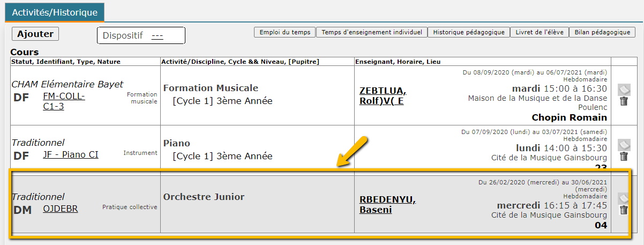Open teacher RBEDENYU, Baseni link
644x245 pixels.
pyautogui.click(x=387, y=204)
